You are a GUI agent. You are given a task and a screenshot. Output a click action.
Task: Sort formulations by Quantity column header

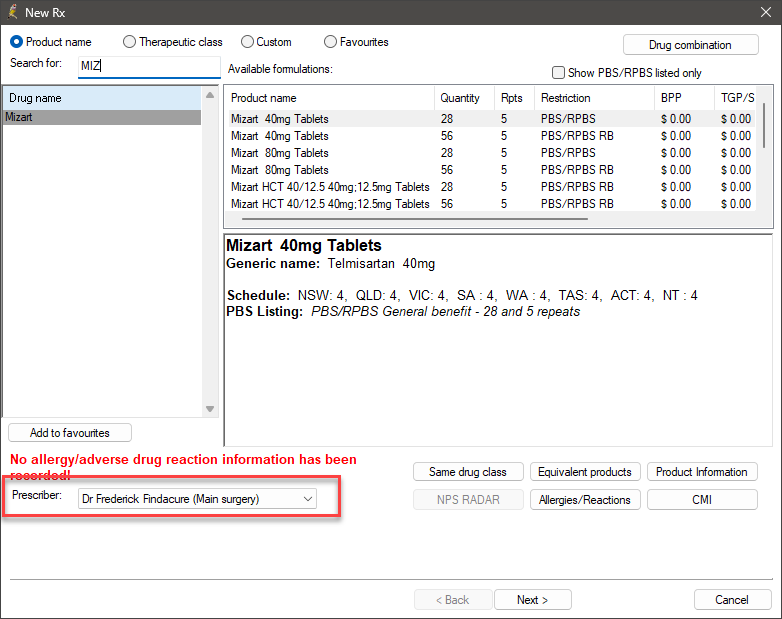461,98
